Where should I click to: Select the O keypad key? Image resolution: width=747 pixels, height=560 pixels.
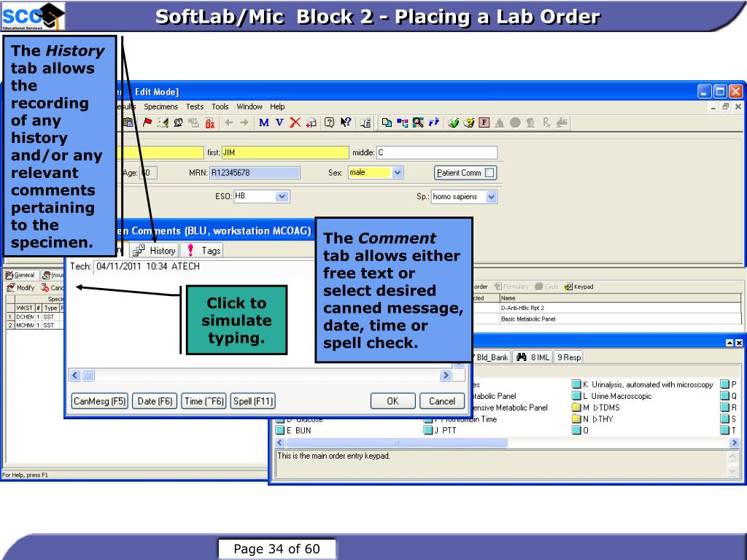[580, 430]
